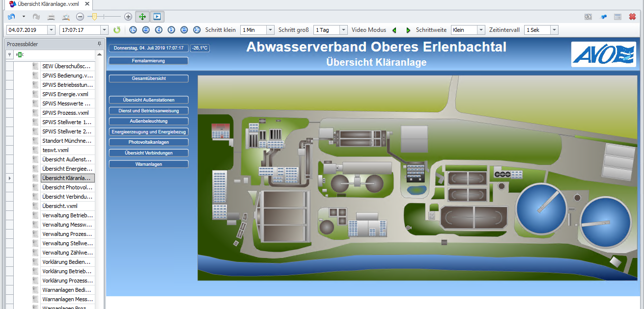The image size is (644, 309).
Task: Select SPWS Prozess.vxml in list
Action: [68, 113]
